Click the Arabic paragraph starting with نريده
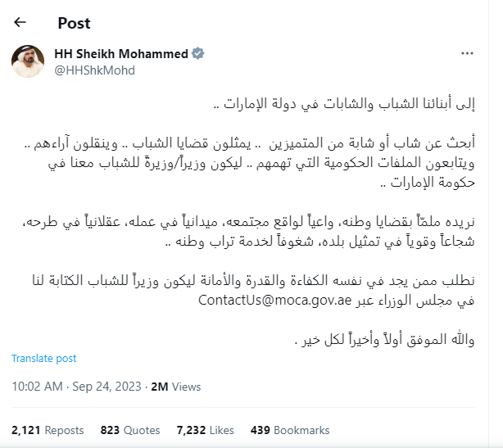The width and height of the screenshot is (503, 448). pyautogui.click(x=248, y=231)
